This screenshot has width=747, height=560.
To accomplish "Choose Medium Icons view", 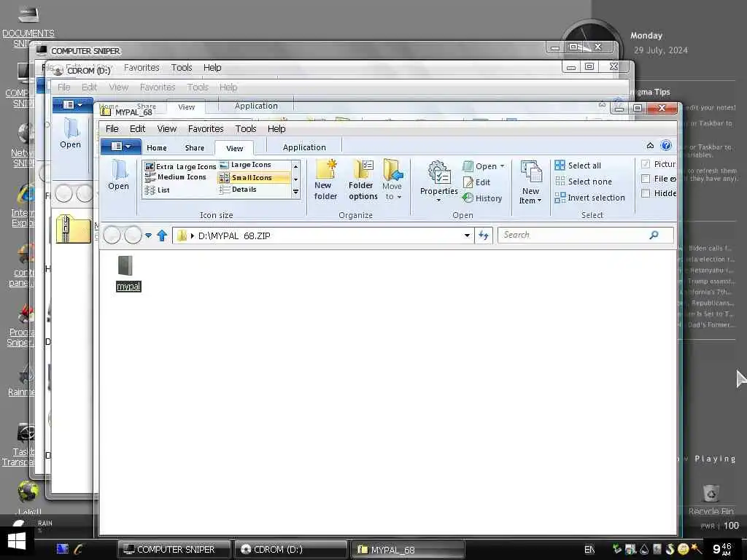I will coord(175,177).
